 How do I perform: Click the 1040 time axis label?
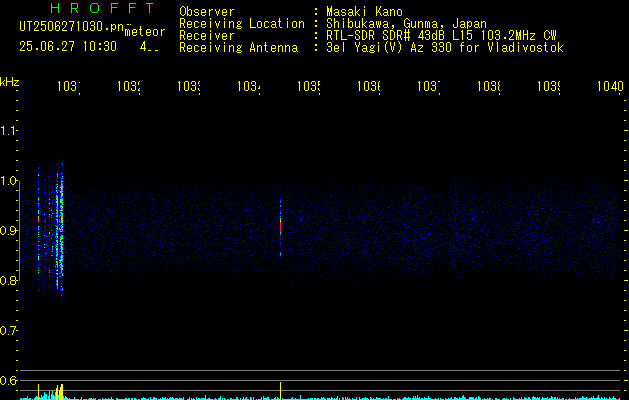pos(610,86)
